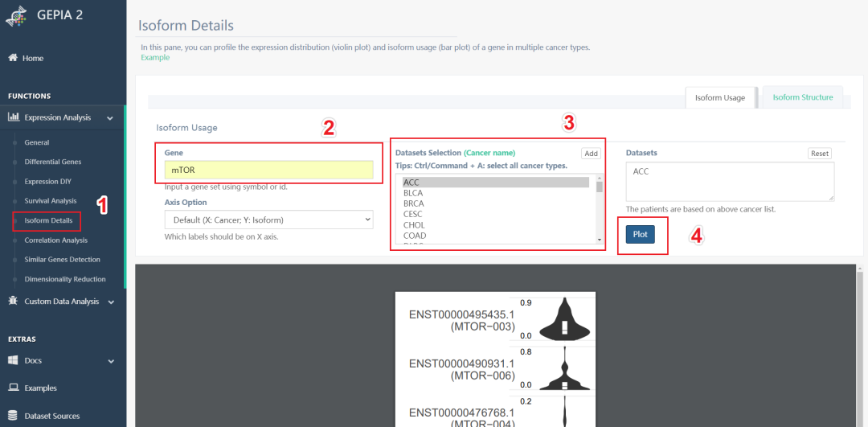Switch to the Isoform Usage tab

pyautogui.click(x=720, y=97)
